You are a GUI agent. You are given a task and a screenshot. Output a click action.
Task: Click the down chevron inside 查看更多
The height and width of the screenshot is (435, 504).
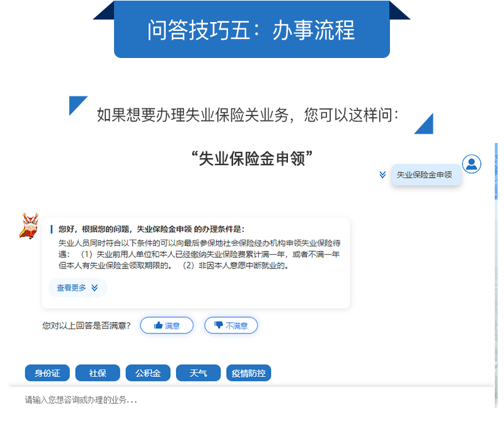tap(94, 287)
